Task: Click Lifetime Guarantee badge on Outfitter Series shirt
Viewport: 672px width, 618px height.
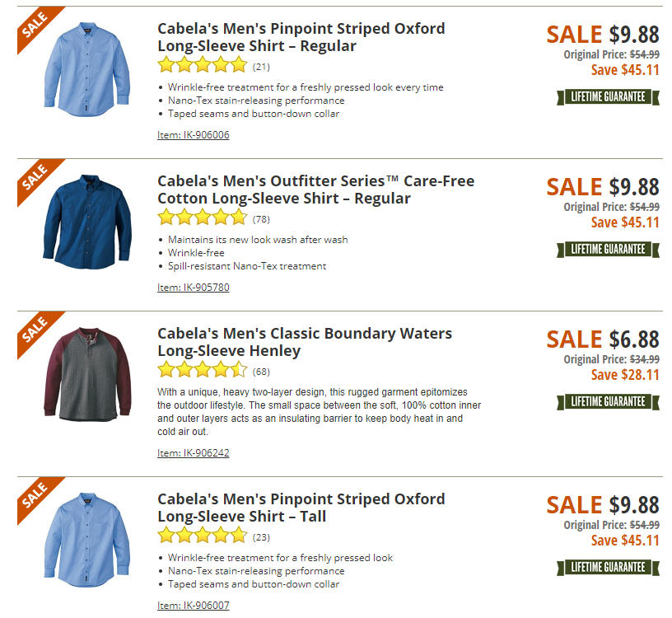Action: (x=609, y=249)
